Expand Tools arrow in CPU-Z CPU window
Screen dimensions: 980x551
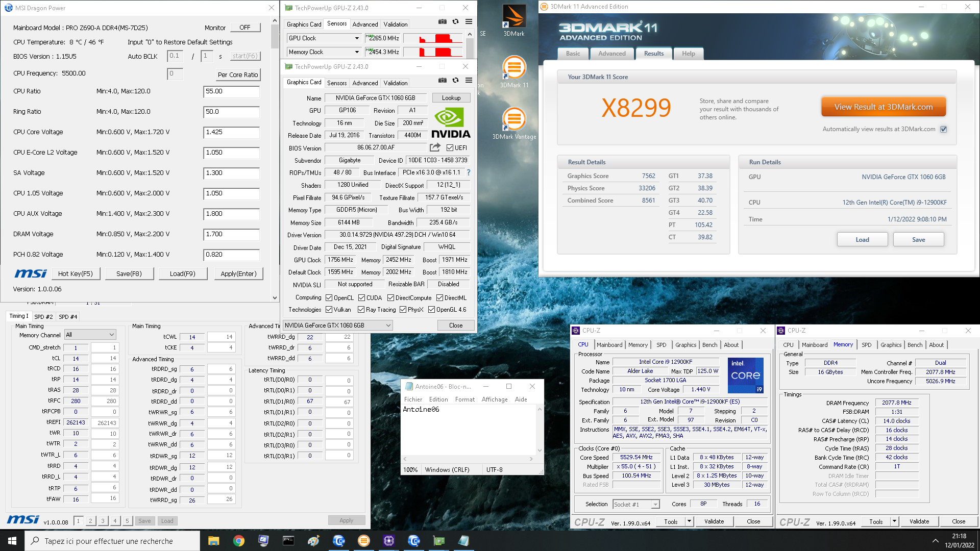point(689,521)
